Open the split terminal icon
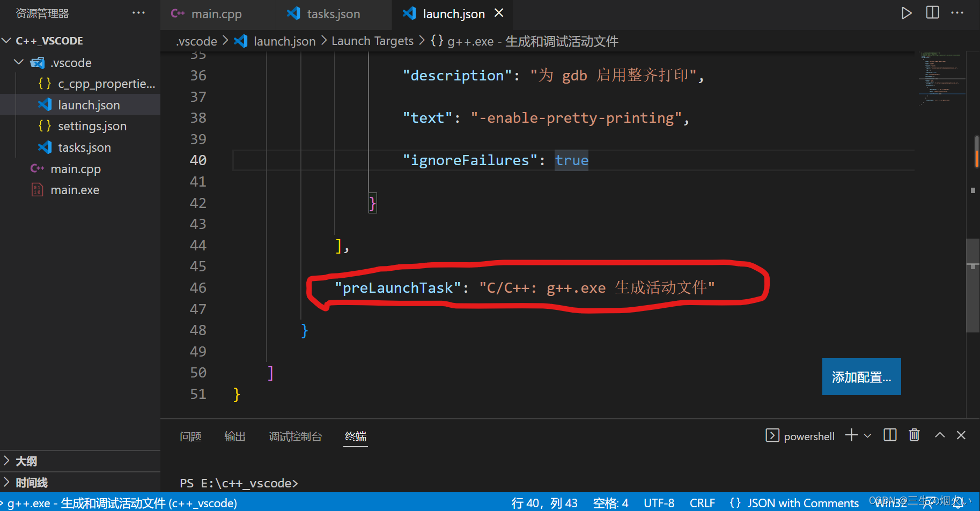The width and height of the screenshot is (980, 511). coord(889,435)
